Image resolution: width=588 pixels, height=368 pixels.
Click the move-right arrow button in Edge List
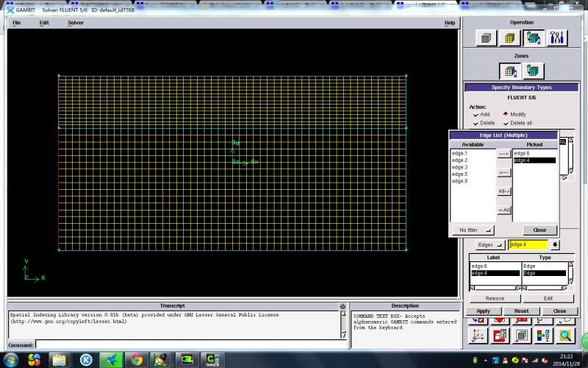[x=503, y=154]
